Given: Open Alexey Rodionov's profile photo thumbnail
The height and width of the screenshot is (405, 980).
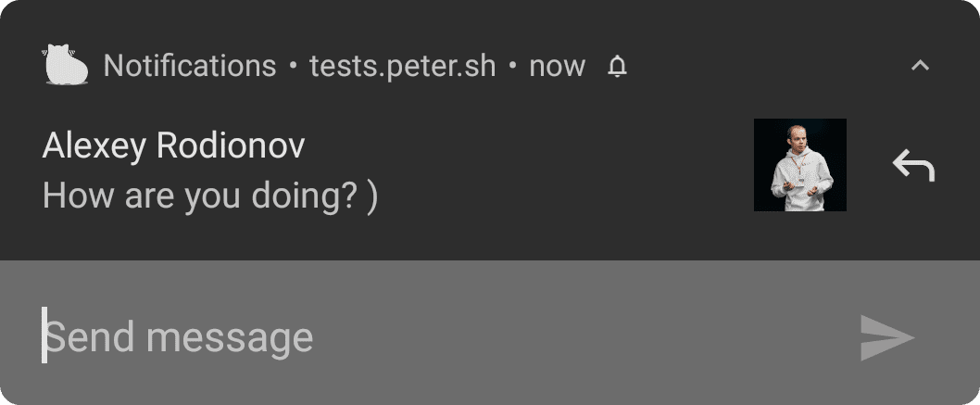Looking at the screenshot, I should click(x=799, y=165).
